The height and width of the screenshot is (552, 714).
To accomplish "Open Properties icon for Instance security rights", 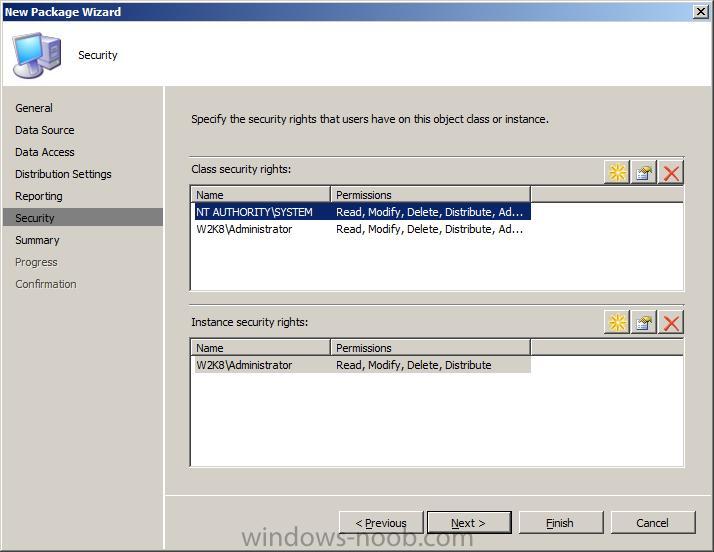I will point(643,322).
